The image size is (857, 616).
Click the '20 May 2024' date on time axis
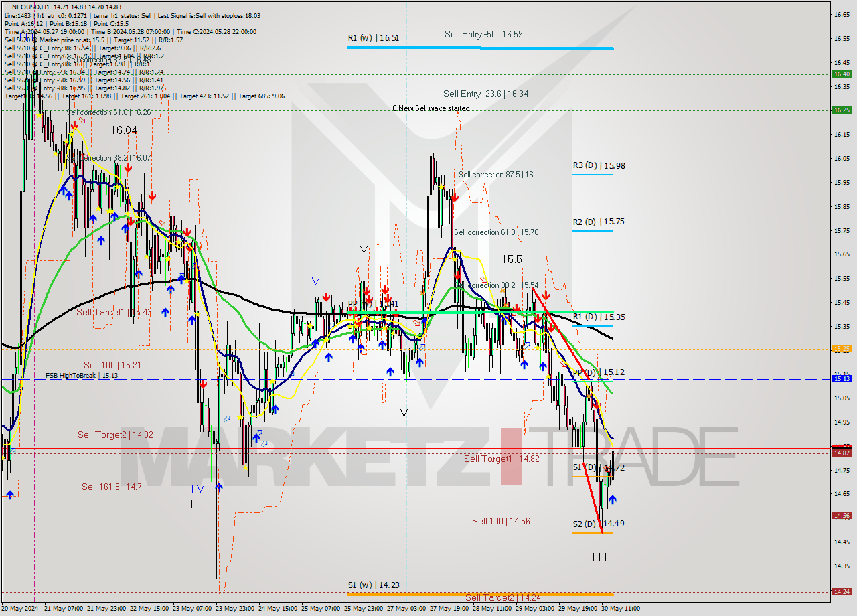coord(20,609)
